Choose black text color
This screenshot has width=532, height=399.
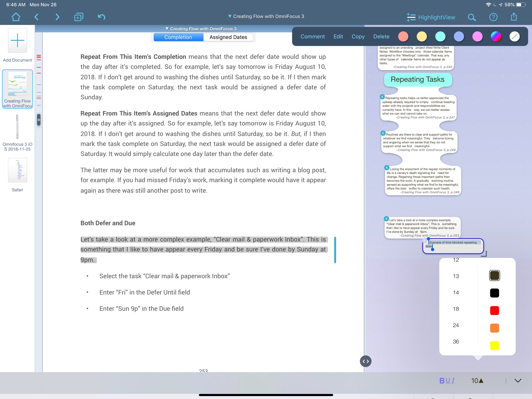click(x=494, y=293)
